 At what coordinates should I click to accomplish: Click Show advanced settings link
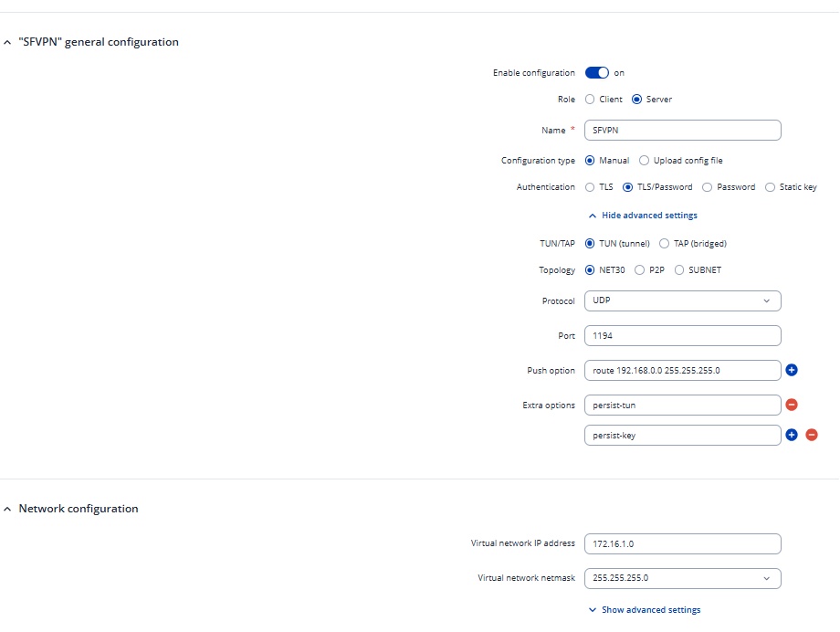(x=650, y=610)
